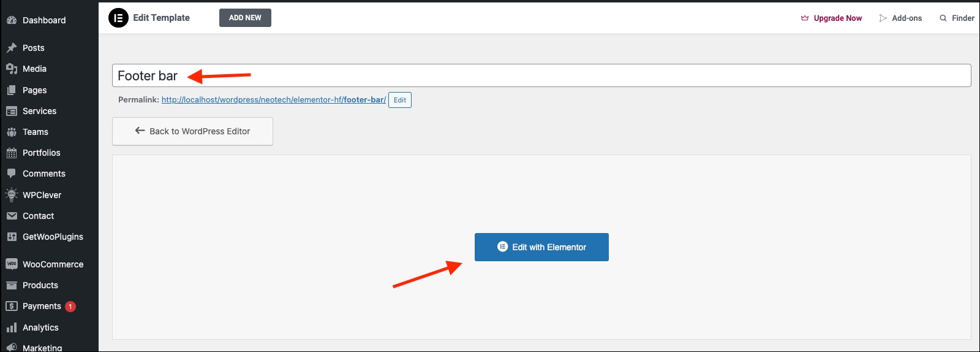Go to Products in the sidebar
Screen dimensions: 980x352
pyautogui.click(x=40, y=285)
